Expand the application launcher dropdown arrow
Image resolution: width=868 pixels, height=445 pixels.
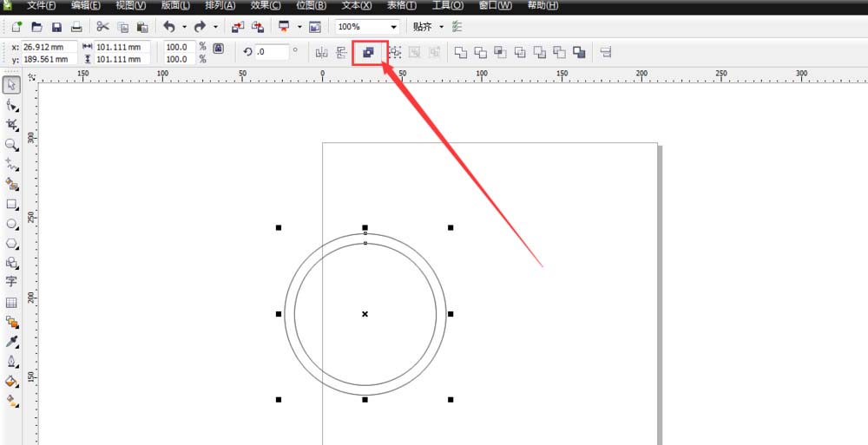pyautogui.click(x=299, y=27)
